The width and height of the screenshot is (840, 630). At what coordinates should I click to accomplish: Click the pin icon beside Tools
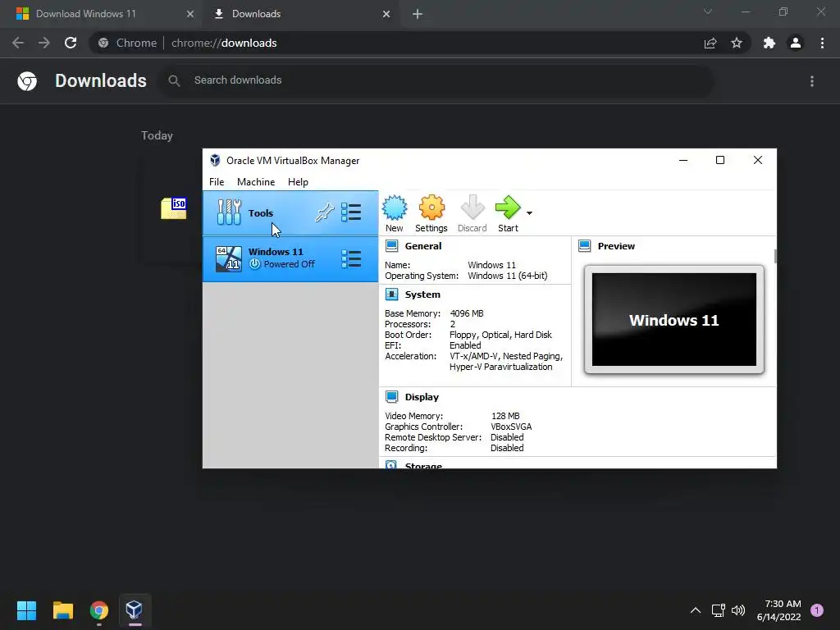coord(324,212)
